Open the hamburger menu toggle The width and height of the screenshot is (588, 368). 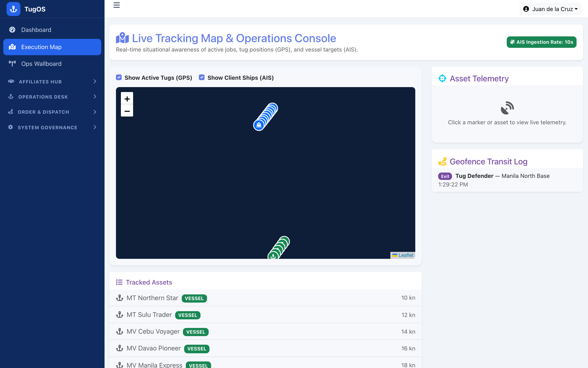pyautogui.click(x=117, y=5)
